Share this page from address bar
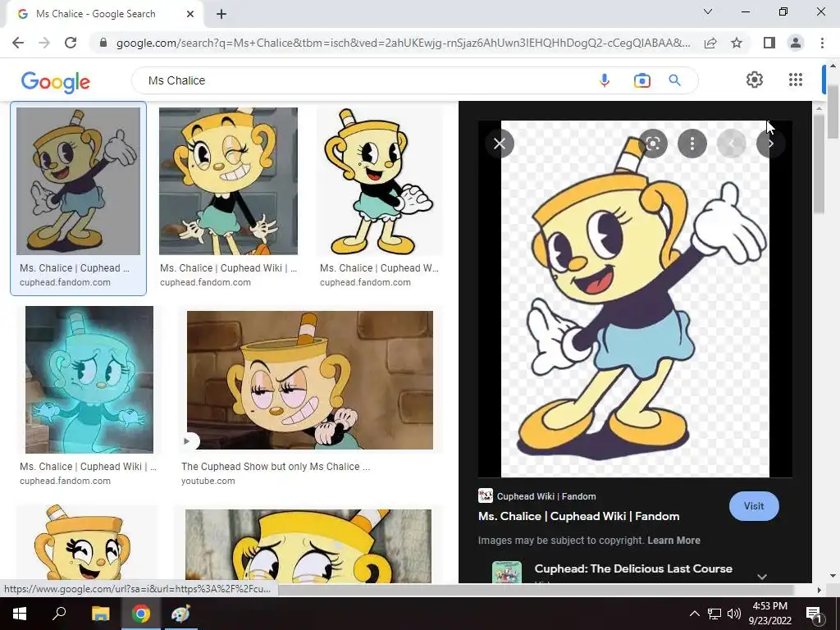The image size is (840, 630). [x=710, y=43]
